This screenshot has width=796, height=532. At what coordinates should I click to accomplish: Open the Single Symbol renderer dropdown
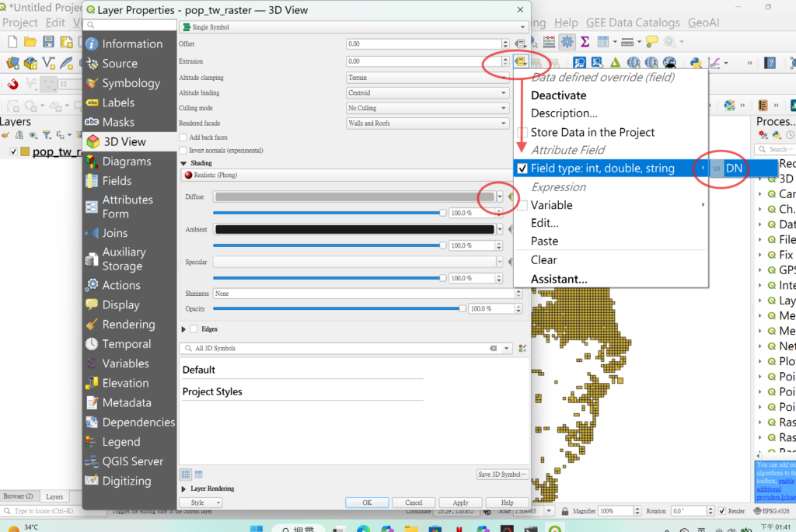click(x=354, y=27)
